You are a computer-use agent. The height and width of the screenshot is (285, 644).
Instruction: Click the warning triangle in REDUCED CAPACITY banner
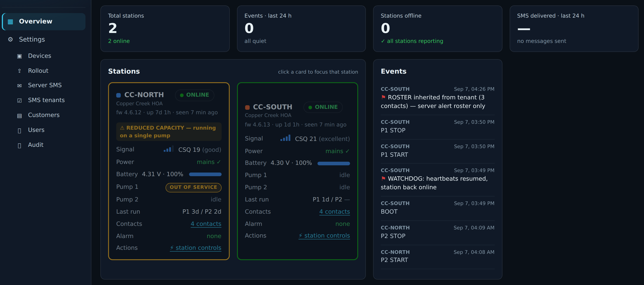tap(122, 128)
